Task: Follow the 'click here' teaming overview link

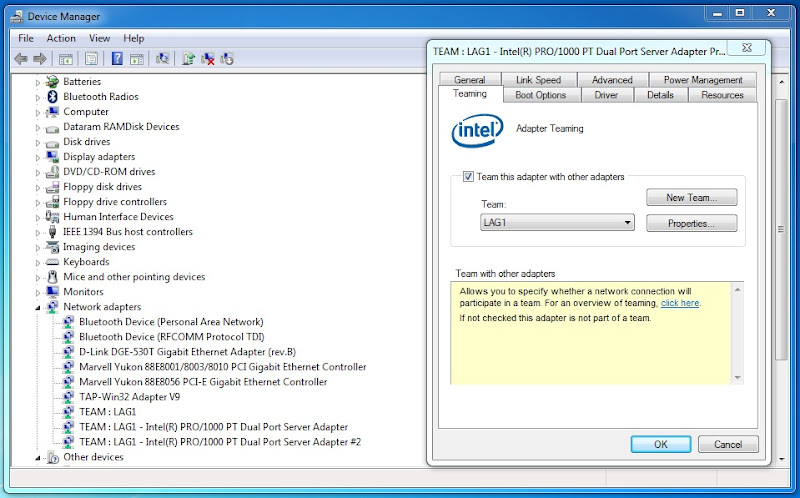Action: (x=680, y=303)
